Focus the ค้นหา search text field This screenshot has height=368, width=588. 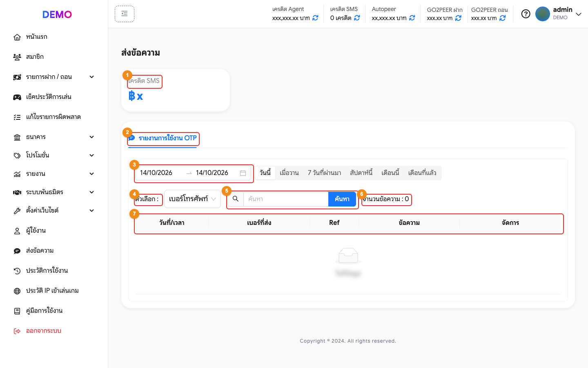tap(286, 199)
